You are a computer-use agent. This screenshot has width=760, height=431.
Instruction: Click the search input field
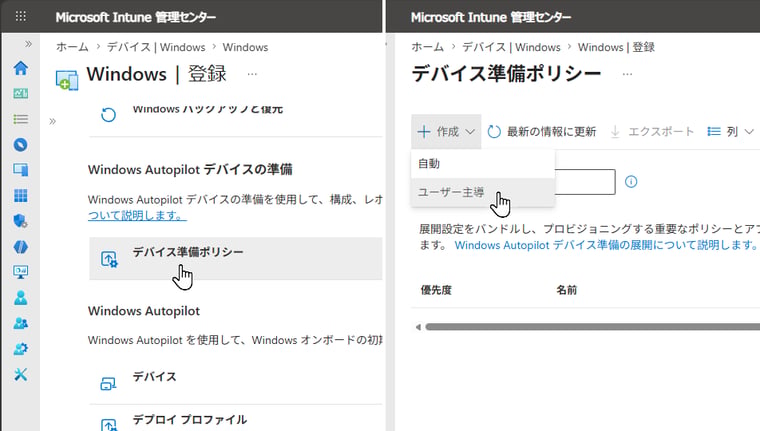[585, 182]
